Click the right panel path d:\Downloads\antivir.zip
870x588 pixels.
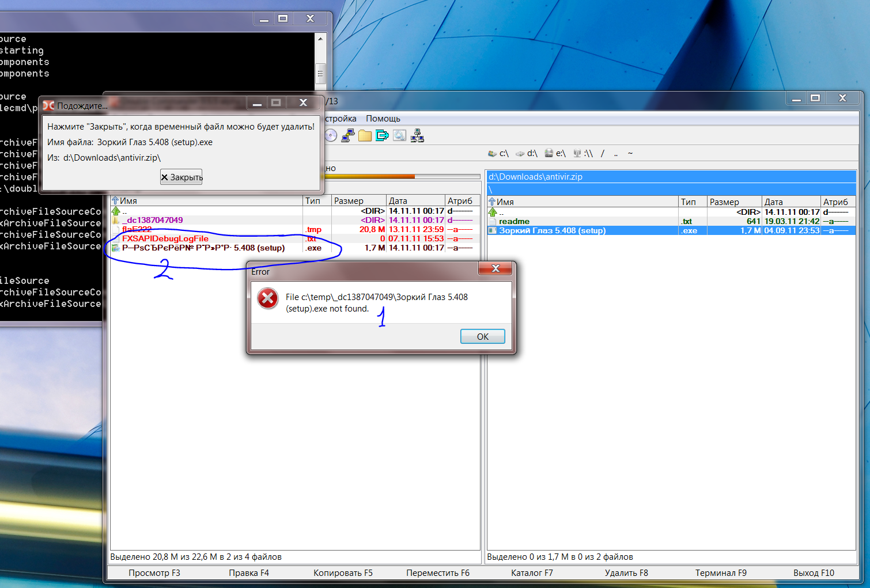[x=535, y=177]
